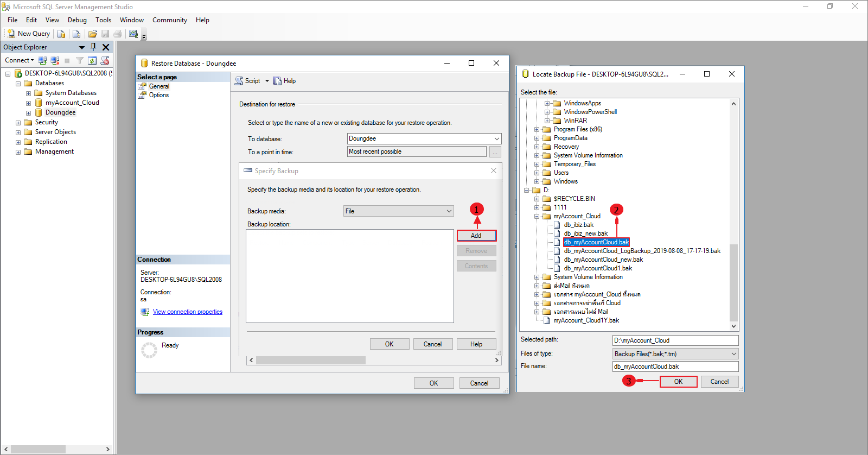Viewport: 868px width, 455px height.
Task: Expand the Replication node
Action: click(x=18, y=142)
